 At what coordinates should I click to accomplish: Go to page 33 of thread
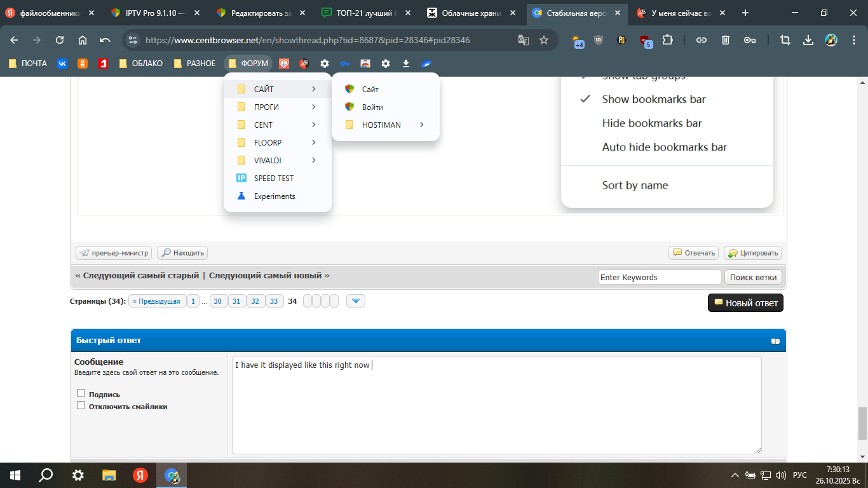[x=275, y=301]
